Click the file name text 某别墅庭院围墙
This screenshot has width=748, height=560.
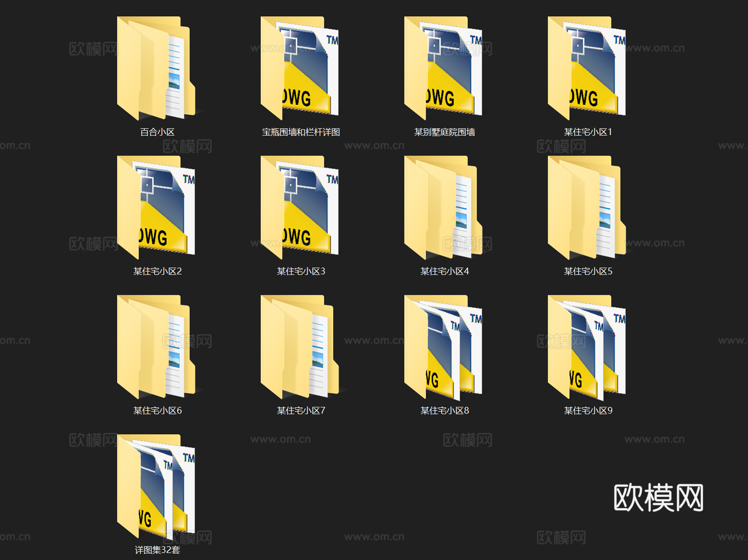[x=445, y=132]
